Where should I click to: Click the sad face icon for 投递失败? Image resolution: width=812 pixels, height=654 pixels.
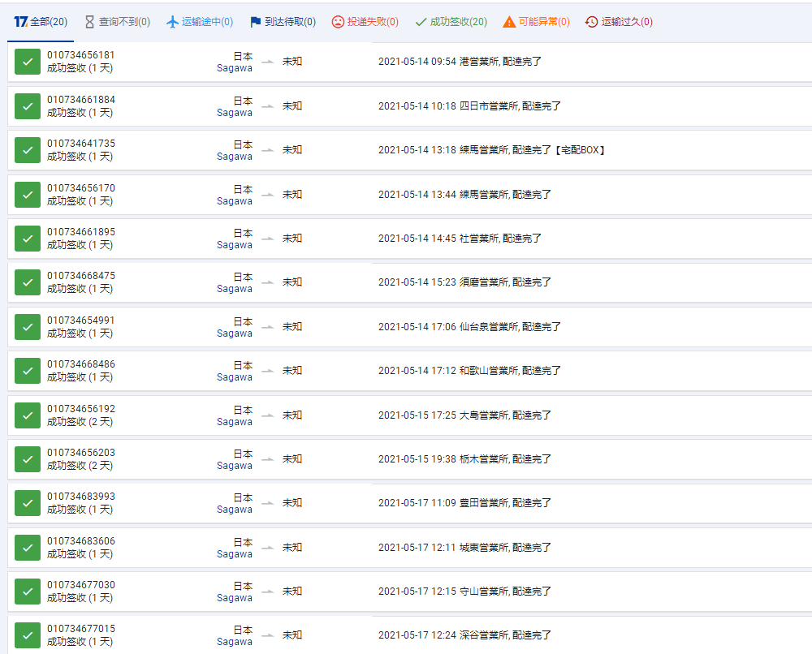[338, 22]
